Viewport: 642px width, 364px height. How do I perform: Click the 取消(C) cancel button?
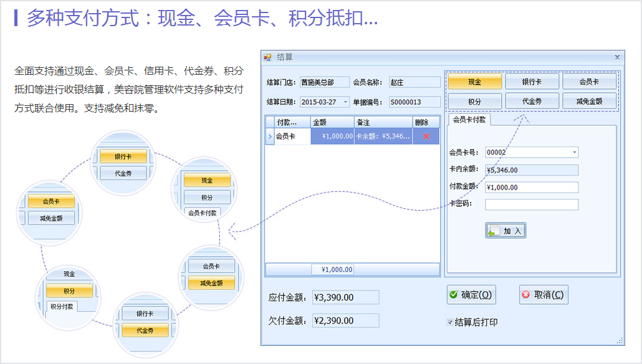544,295
